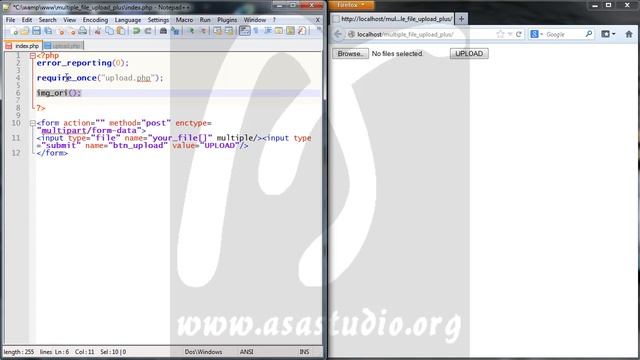This screenshot has height=360, width=640.
Task: Click the New file icon in Notepad++
Action: pyautogui.click(x=13, y=31)
